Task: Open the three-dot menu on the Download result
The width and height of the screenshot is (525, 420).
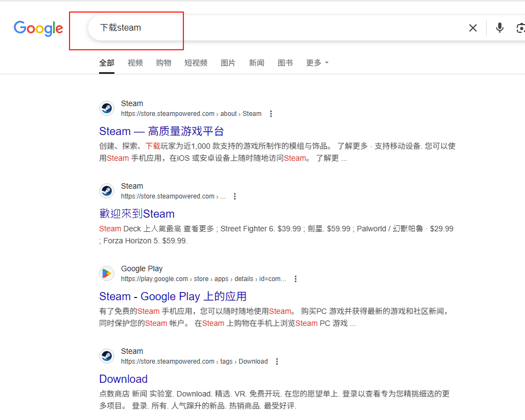Action: pos(277,361)
